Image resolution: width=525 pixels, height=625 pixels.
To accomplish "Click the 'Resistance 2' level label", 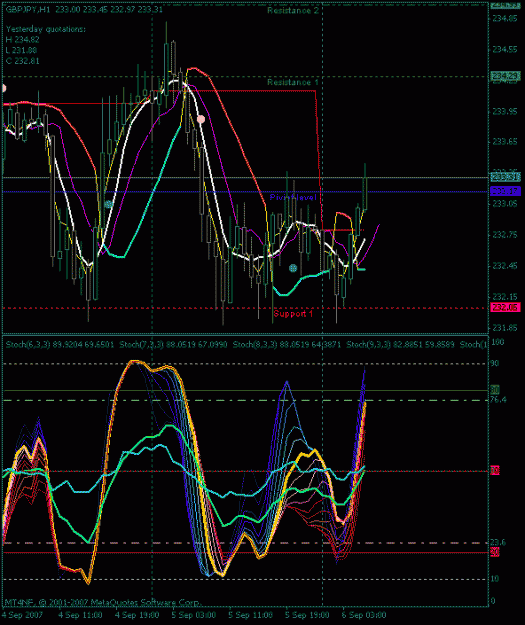I will (293, 10).
